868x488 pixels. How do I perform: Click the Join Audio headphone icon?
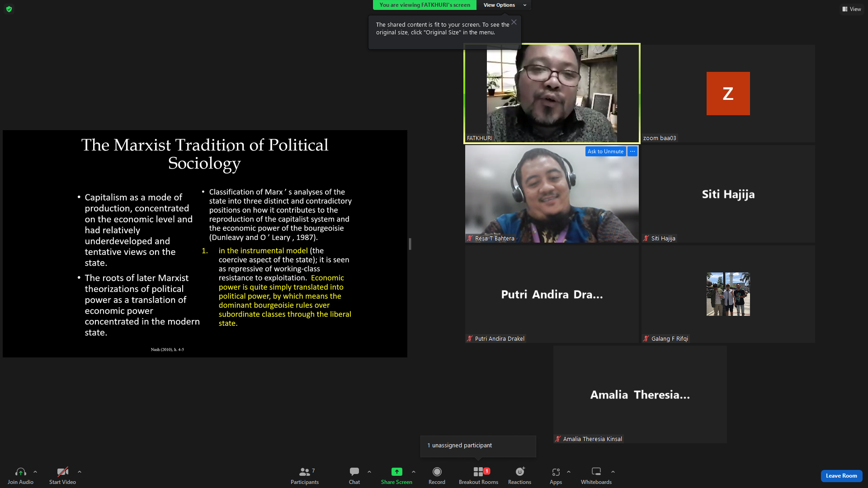click(20, 472)
